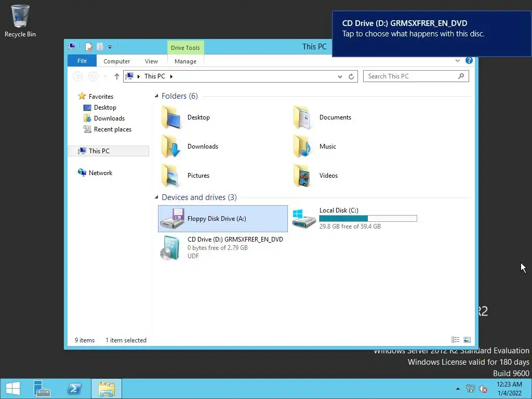This screenshot has width=532, height=399.
Task: Launch PowerShell from the taskbar
Action: (x=74, y=389)
